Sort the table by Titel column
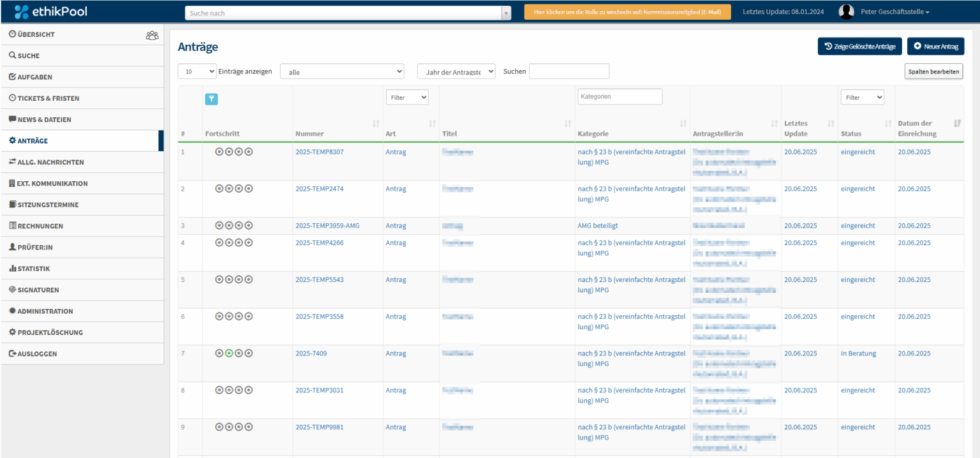This screenshot has width=980, height=458. pos(567,123)
